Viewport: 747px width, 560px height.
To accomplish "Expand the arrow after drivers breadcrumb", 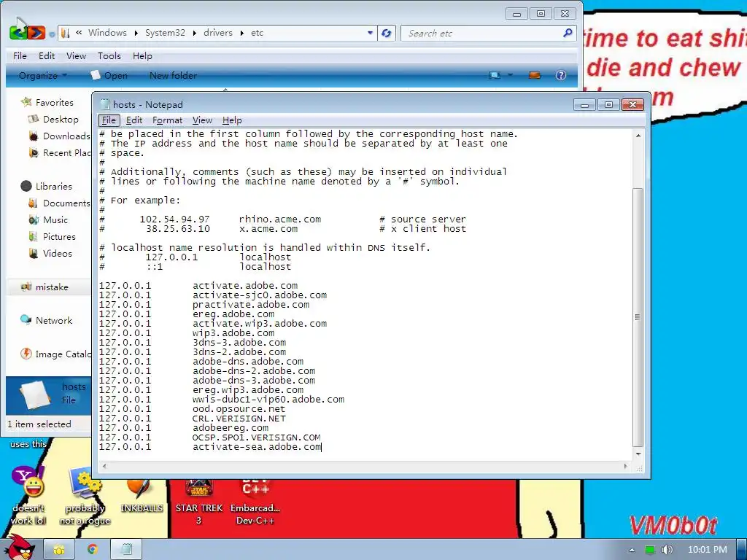I will coord(242,33).
